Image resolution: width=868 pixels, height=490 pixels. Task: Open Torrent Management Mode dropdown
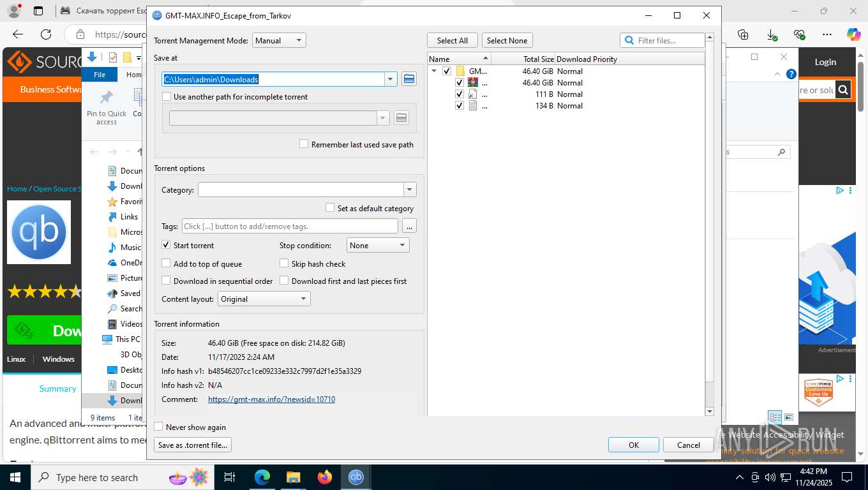(279, 40)
